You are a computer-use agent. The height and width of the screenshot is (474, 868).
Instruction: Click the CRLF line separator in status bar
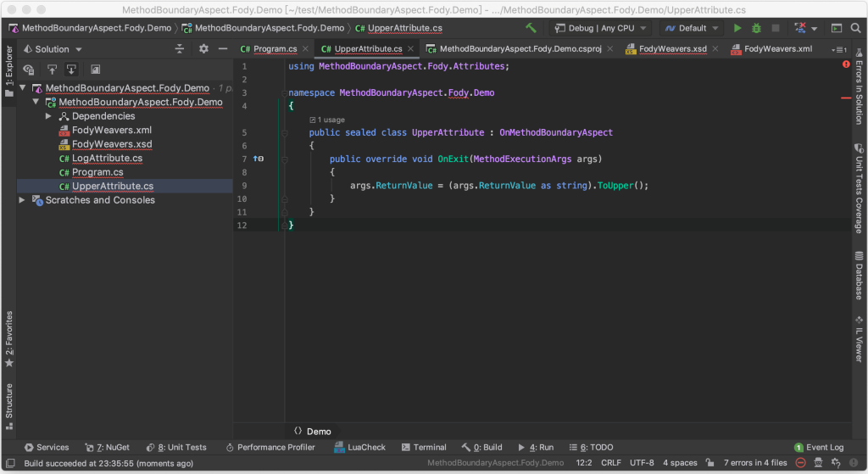[610, 463]
